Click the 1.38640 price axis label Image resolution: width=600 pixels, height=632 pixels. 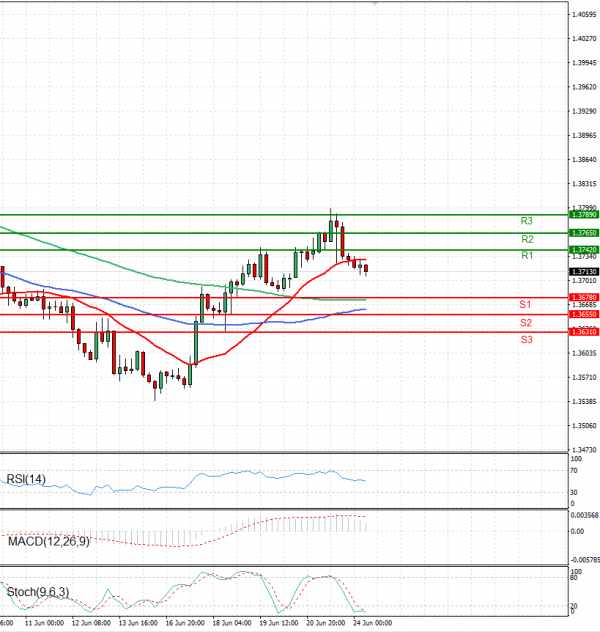coord(584,160)
